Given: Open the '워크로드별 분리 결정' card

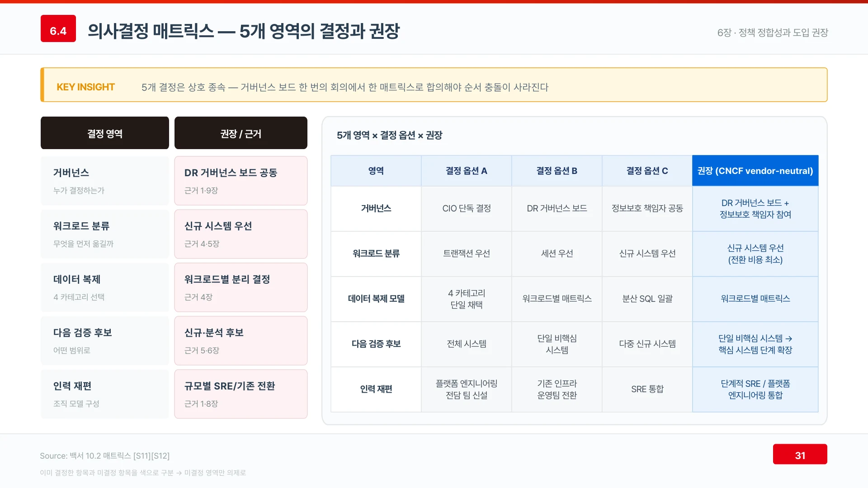Looking at the screenshot, I should pos(241,287).
